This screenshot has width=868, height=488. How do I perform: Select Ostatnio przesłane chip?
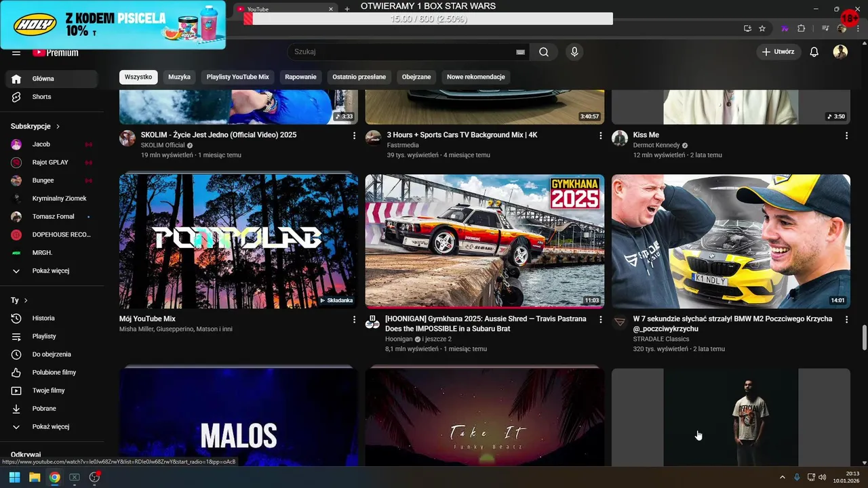click(359, 77)
